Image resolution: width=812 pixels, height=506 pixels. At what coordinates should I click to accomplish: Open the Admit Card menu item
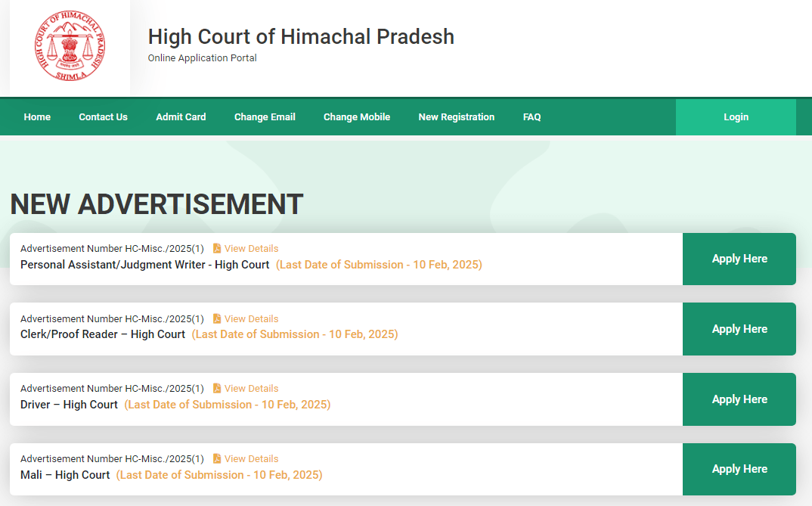click(181, 117)
